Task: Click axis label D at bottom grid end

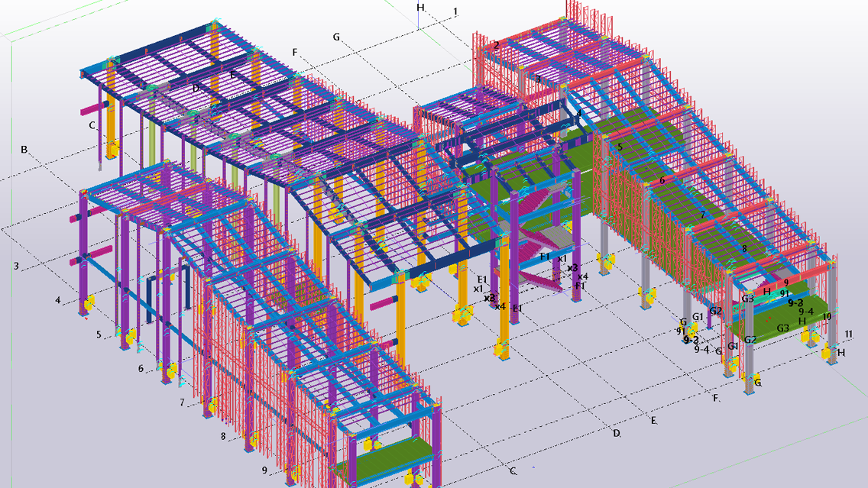Action: 616,433
